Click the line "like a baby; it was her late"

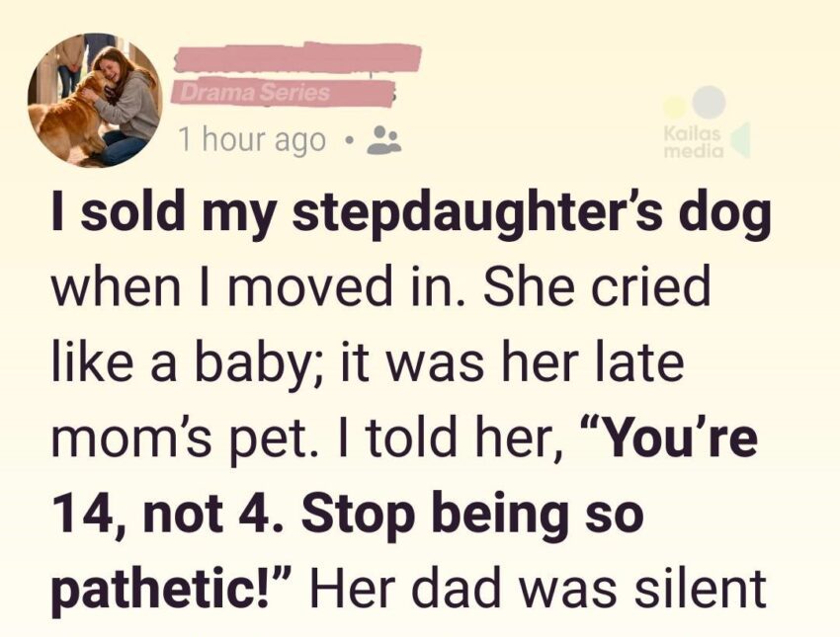(x=367, y=362)
